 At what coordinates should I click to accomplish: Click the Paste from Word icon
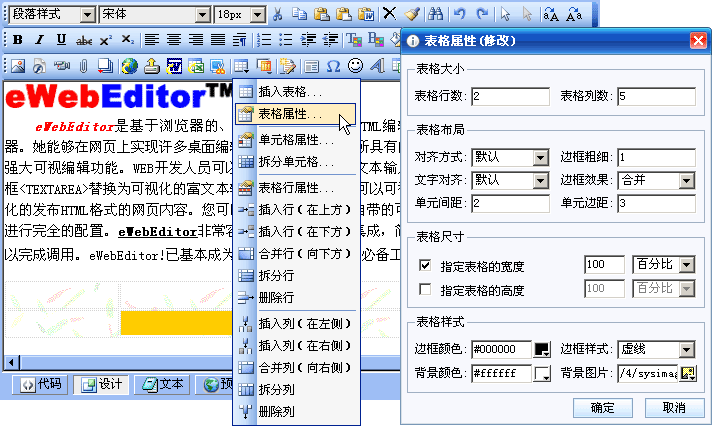pyautogui.click(x=366, y=15)
